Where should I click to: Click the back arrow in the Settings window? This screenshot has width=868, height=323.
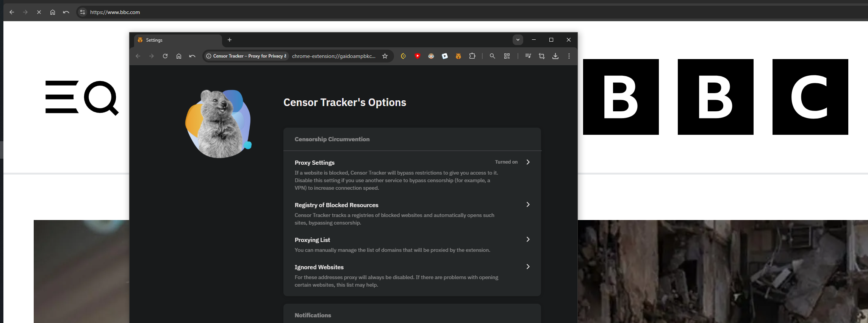[138, 56]
